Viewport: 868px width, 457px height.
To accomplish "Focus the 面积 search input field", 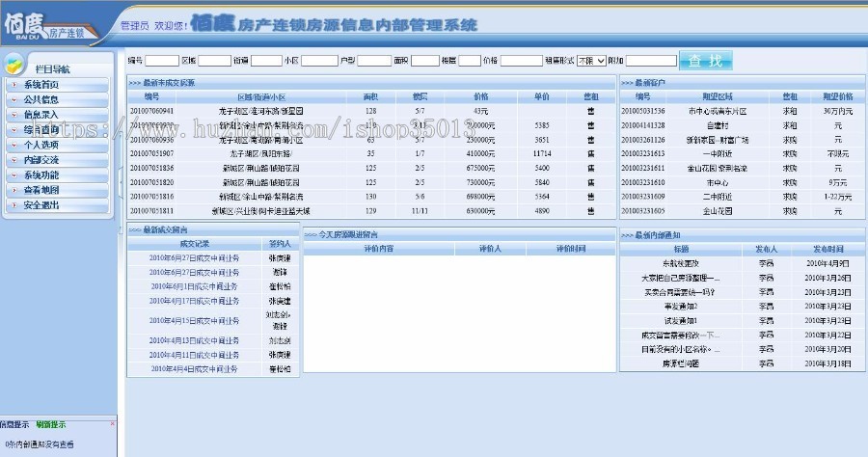I will [x=425, y=61].
